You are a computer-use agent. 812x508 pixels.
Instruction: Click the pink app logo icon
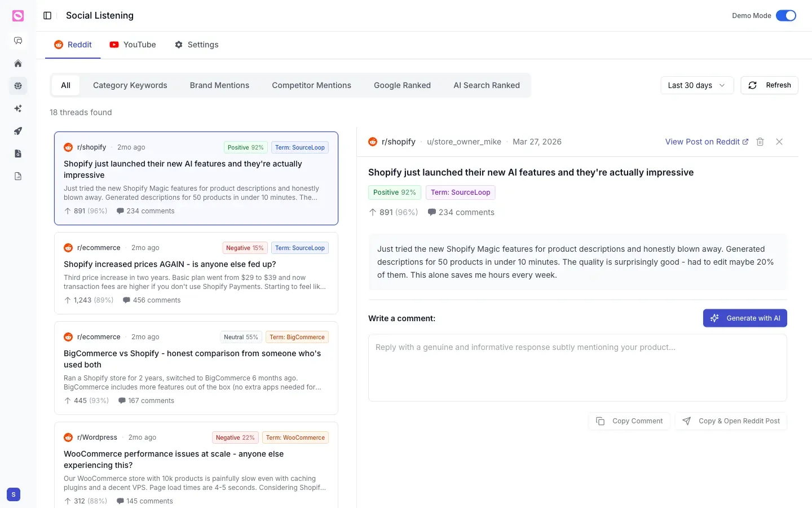coord(18,16)
